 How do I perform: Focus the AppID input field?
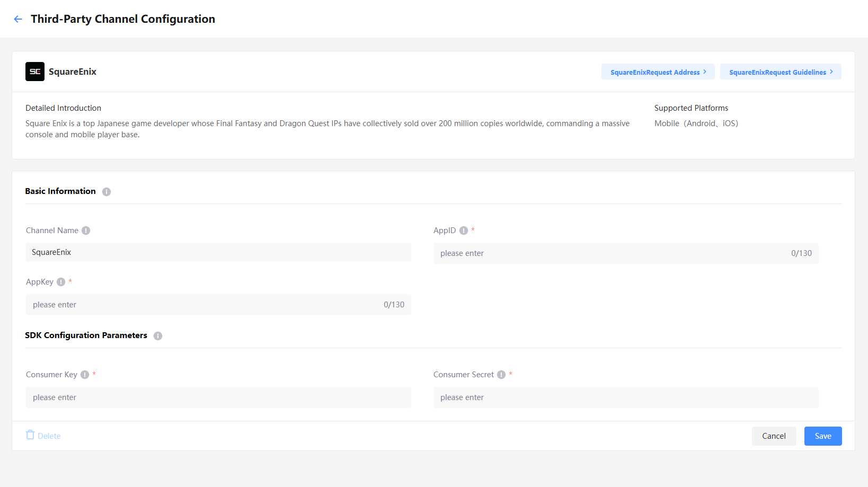click(626, 253)
